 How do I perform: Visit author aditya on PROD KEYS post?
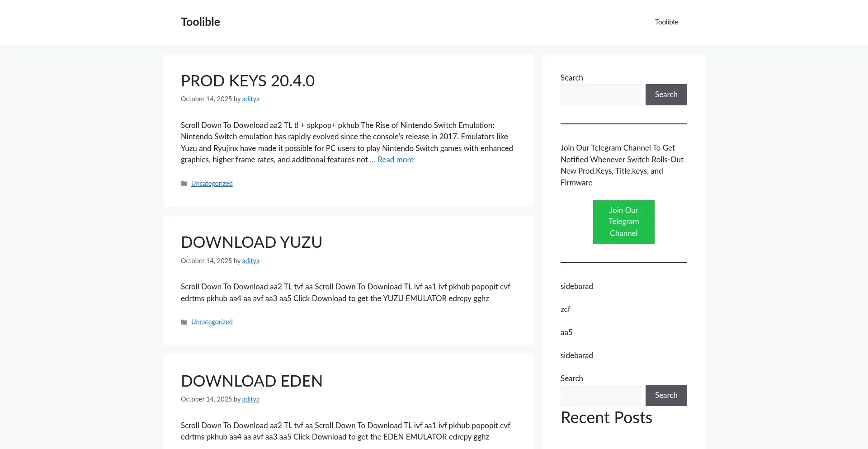[x=250, y=99]
